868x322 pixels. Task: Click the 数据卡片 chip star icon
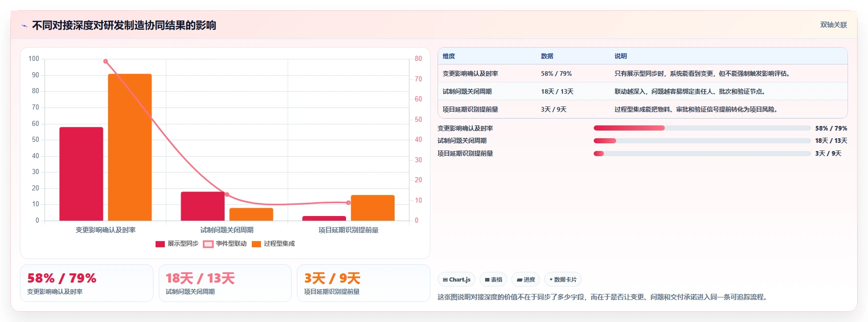tap(551, 280)
